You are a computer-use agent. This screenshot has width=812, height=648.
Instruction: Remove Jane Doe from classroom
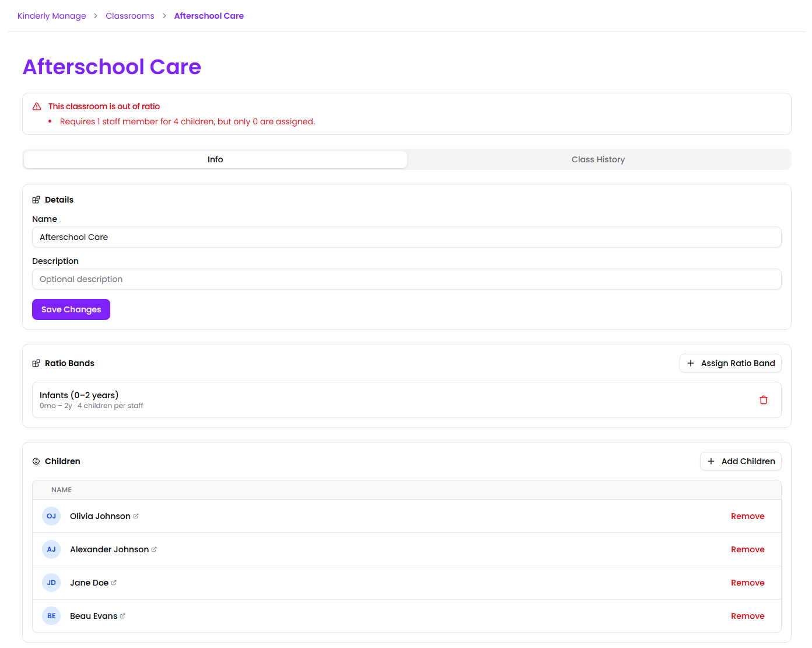pyautogui.click(x=748, y=583)
